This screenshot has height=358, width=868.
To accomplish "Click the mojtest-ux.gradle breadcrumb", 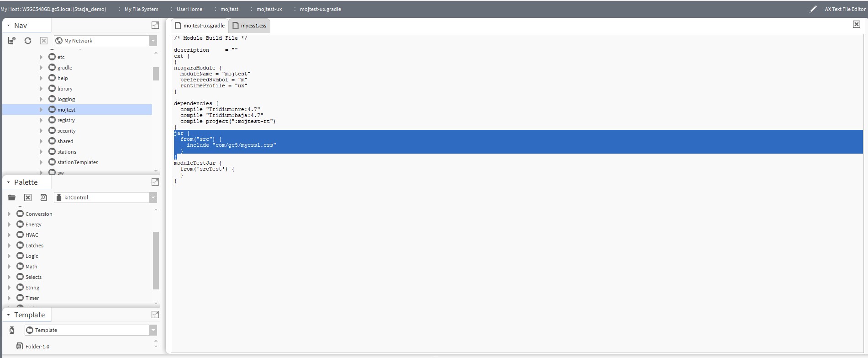I will [x=321, y=9].
